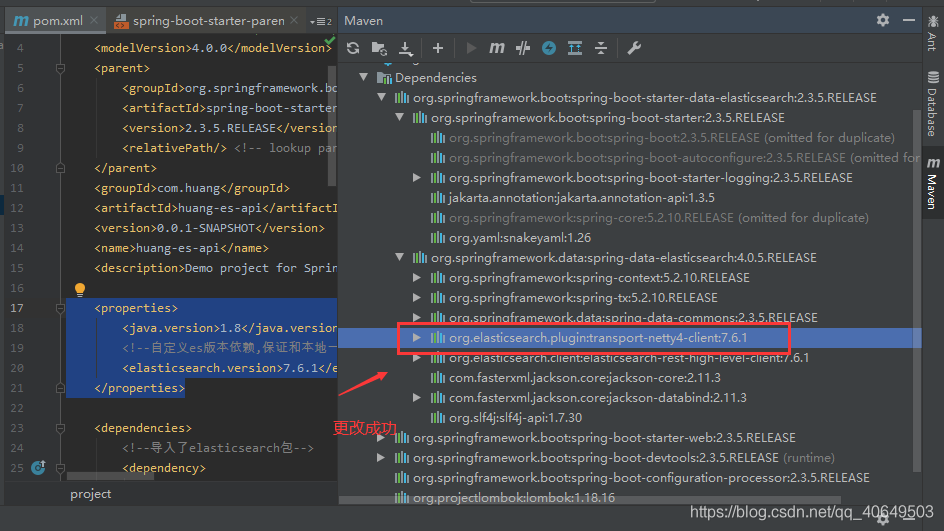Open Ant tool window tab

click(933, 33)
